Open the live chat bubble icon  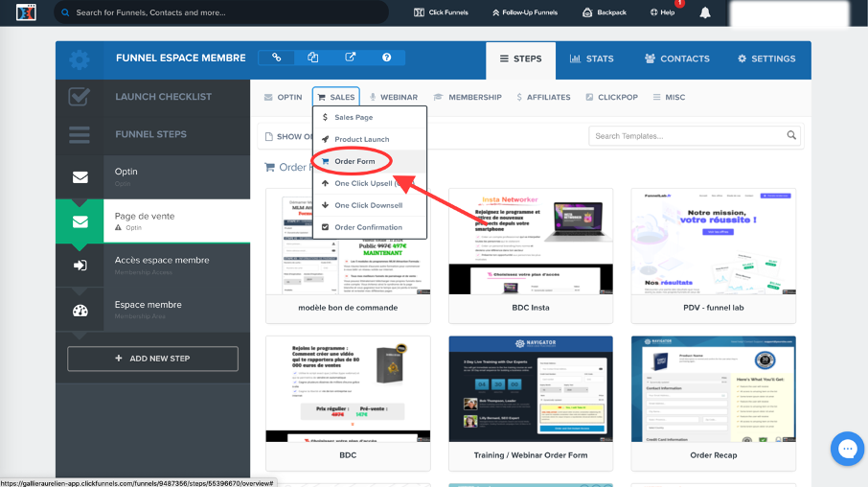[x=847, y=449]
